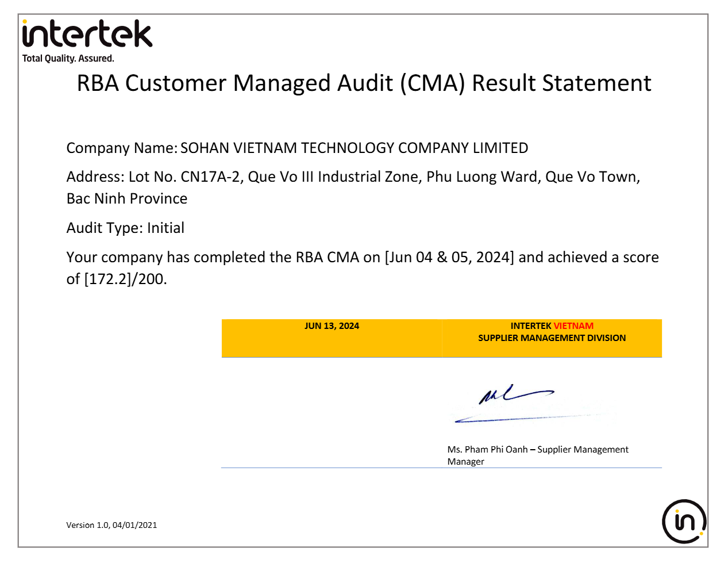Click the JUN 13, 2024 date cell

[332, 326]
